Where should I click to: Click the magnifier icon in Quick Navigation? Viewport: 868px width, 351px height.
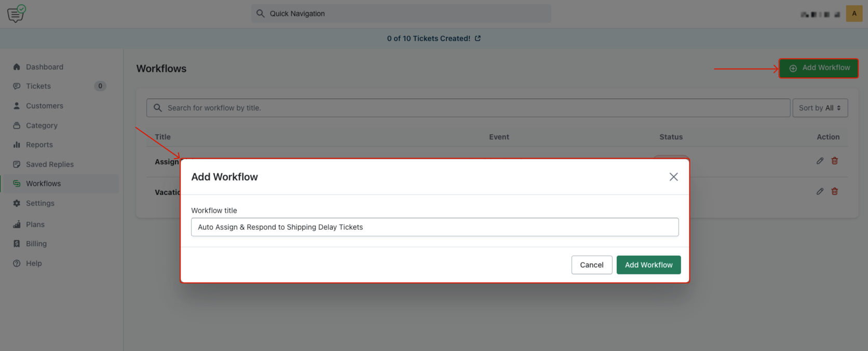click(261, 13)
